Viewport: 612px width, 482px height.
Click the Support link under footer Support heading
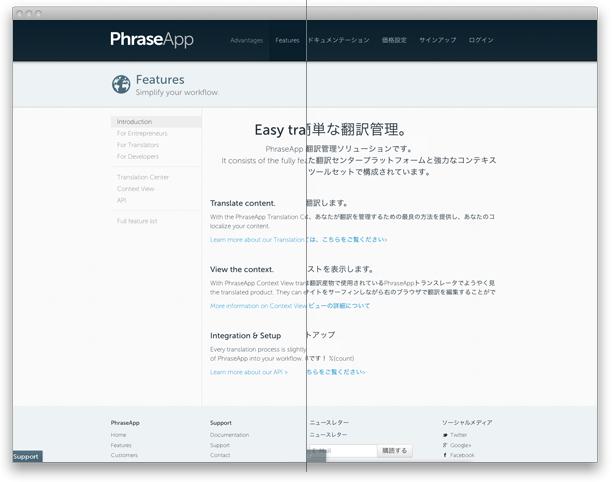click(220, 445)
